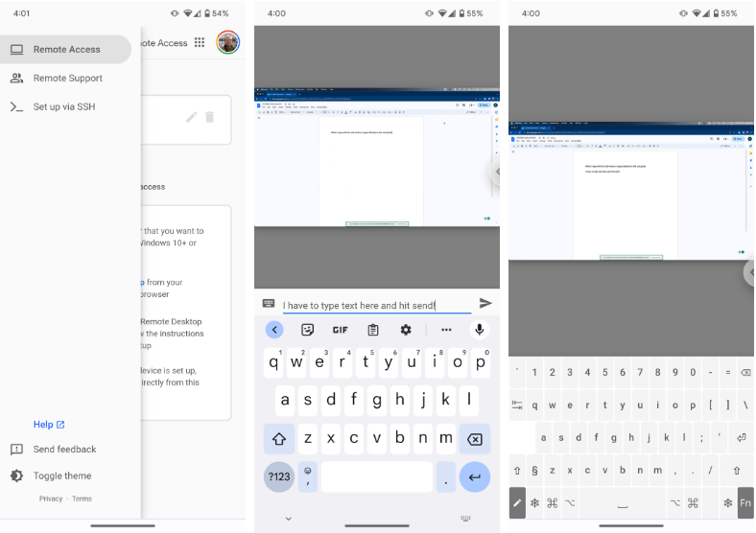Viewport: 756px width, 533px height.
Task: Open the Google apps grid
Action: 200,42
